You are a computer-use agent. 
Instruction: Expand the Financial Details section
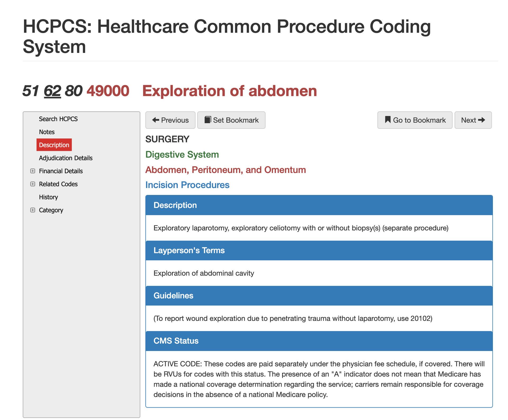tap(33, 171)
